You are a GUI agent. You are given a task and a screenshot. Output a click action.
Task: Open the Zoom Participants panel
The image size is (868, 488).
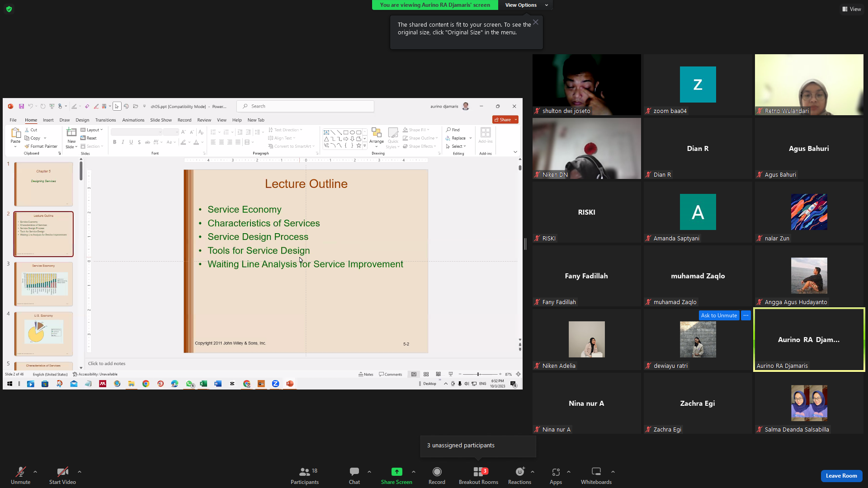point(305,475)
